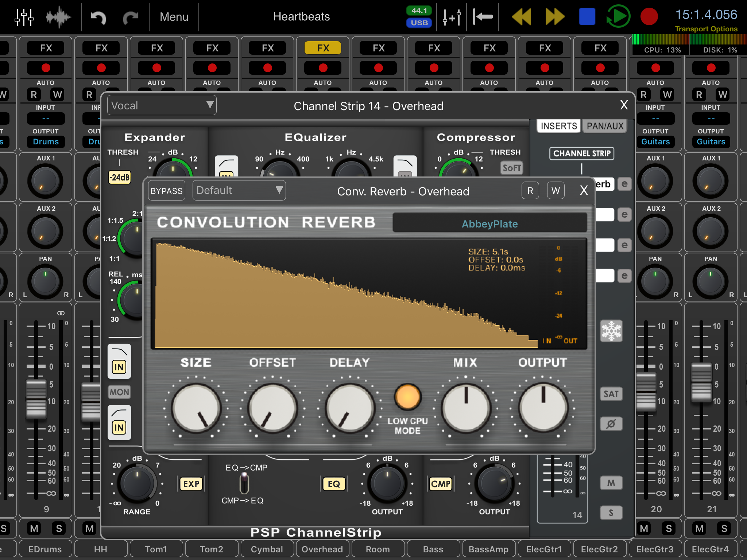The height and width of the screenshot is (560, 747).
Task: Rewind the transport
Action: coord(522,17)
